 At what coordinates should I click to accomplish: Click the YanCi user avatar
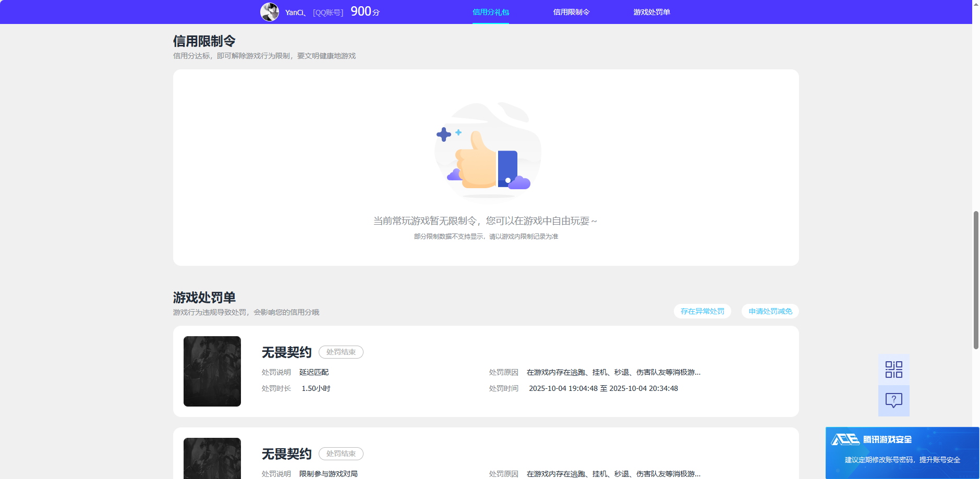coord(270,12)
